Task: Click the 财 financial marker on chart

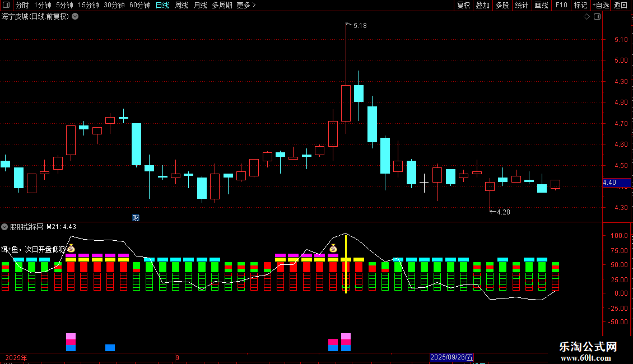Action: click(x=136, y=218)
